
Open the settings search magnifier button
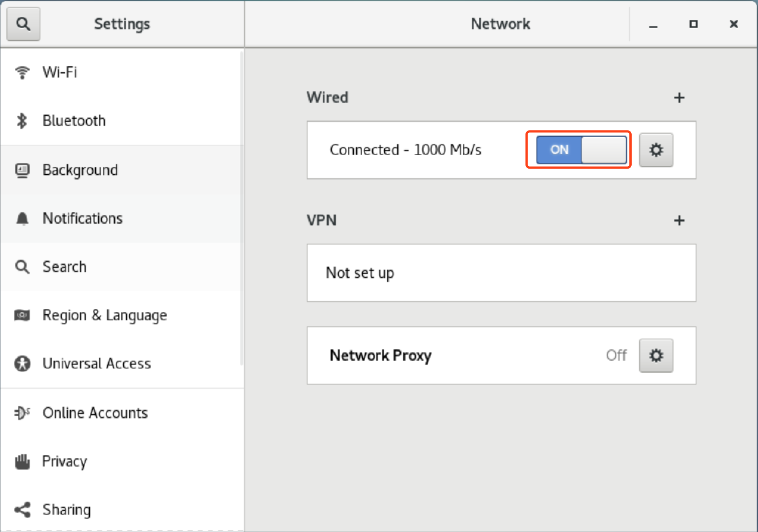tap(23, 24)
